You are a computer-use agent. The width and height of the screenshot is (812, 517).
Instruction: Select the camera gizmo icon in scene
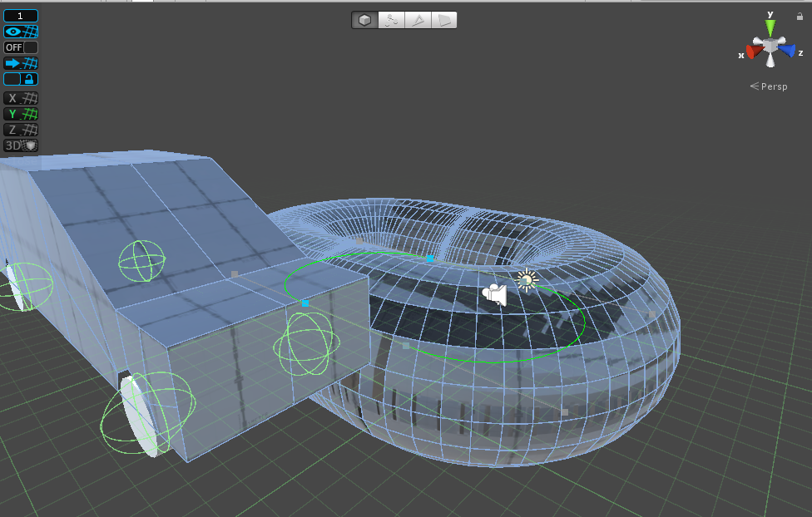(494, 294)
